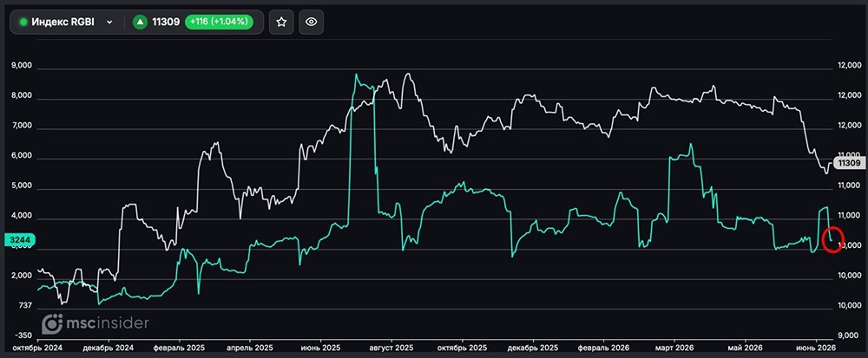Click the июнь 2026 time label
The image size is (868, 358).
pos(815,348)
